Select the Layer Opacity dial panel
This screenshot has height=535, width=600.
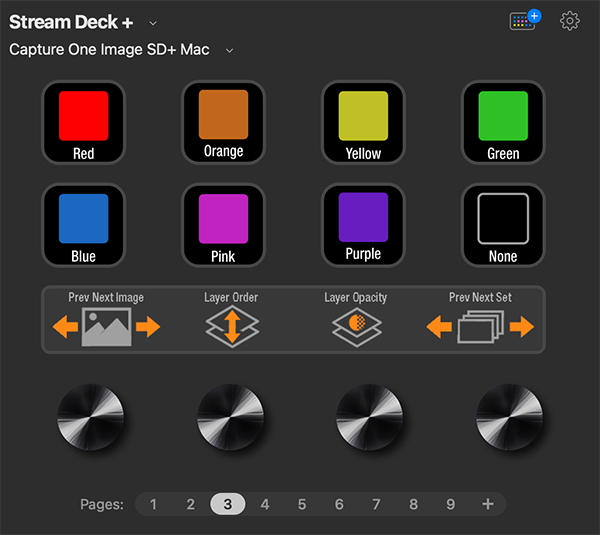coord(356,320)
